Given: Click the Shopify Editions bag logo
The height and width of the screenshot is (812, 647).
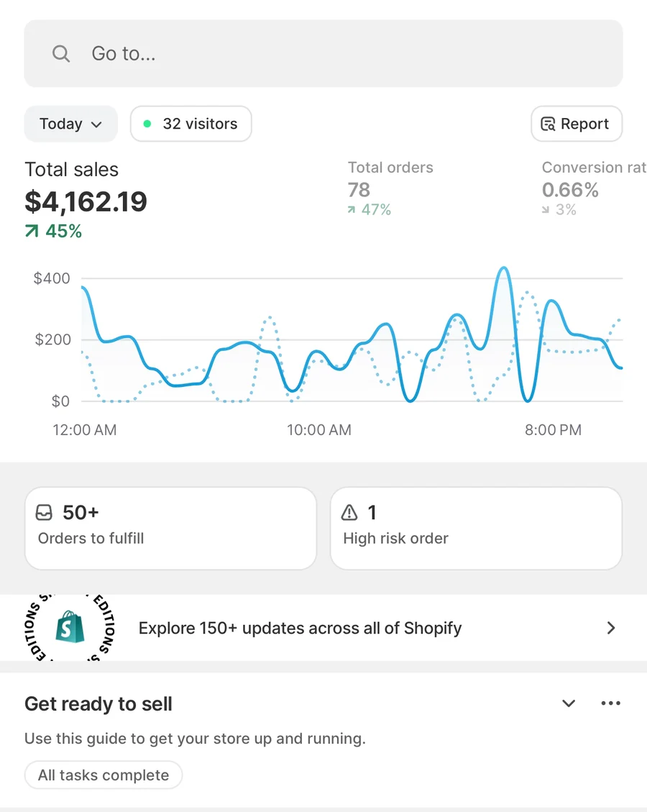Looking at the screenshot, I should [x=70, y=627].
